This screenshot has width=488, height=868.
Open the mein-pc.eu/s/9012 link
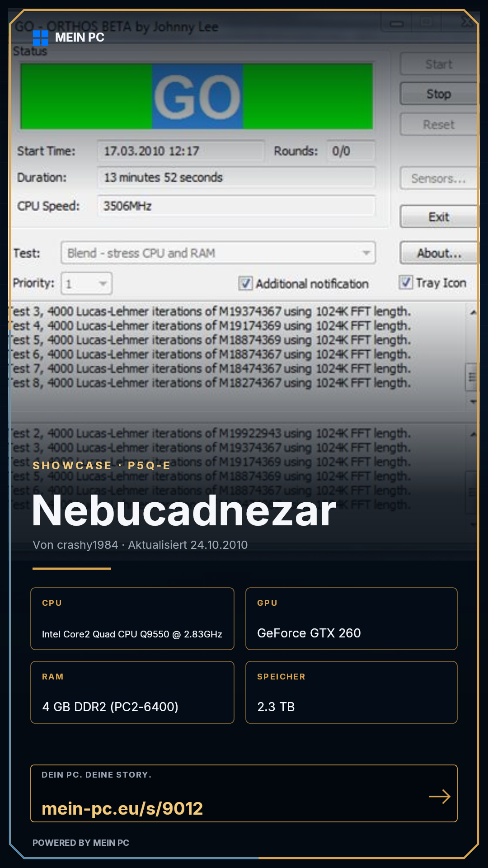tap(122, 808)
